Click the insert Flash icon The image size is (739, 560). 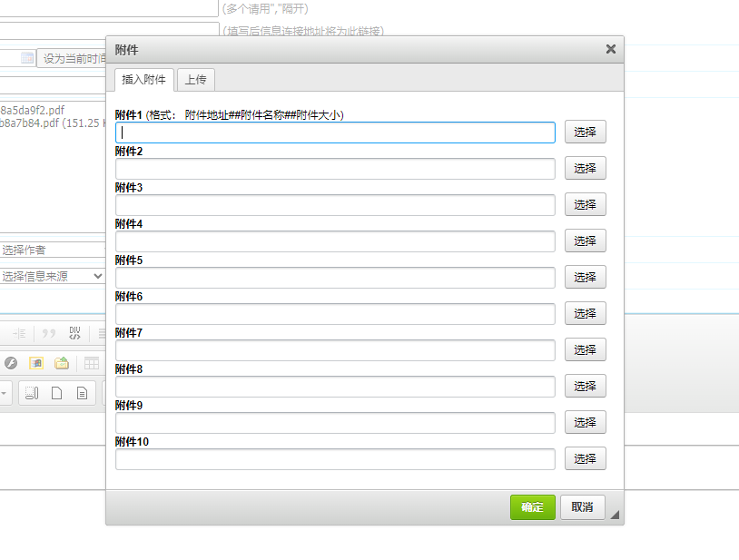point(11,363)
